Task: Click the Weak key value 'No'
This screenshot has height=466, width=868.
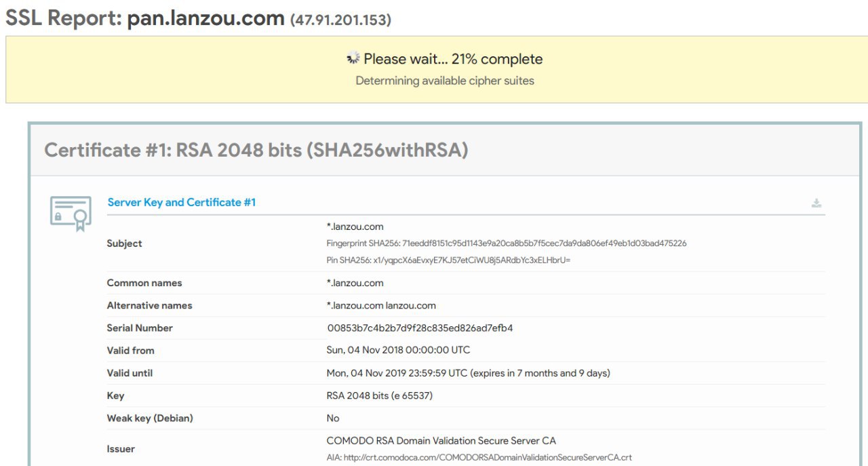Action: (333, 418)
